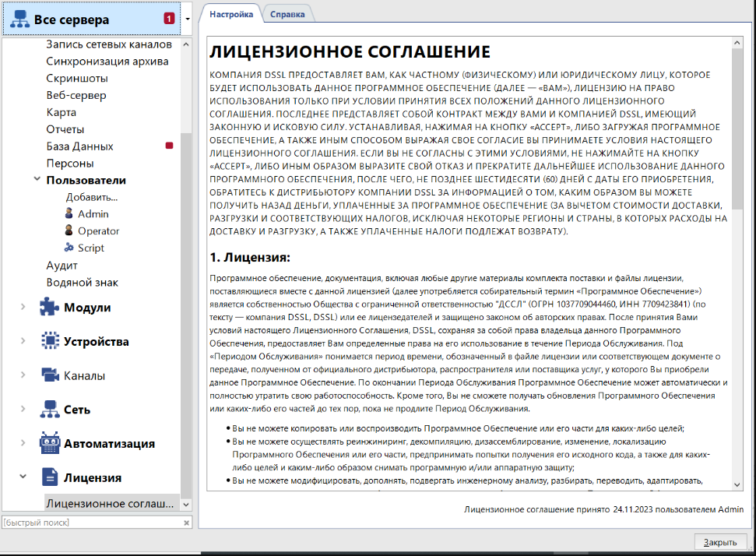Click the status text about acceptance 24.11.2023
The width and height of the screenshot is (756, 556).
pos(603,509)
